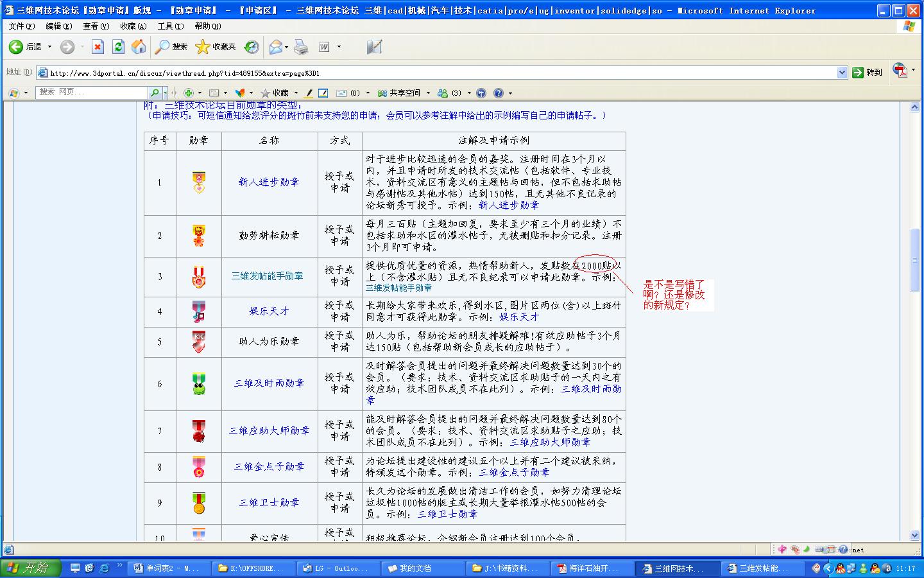Go back with the 后退 button

point(25,47)
